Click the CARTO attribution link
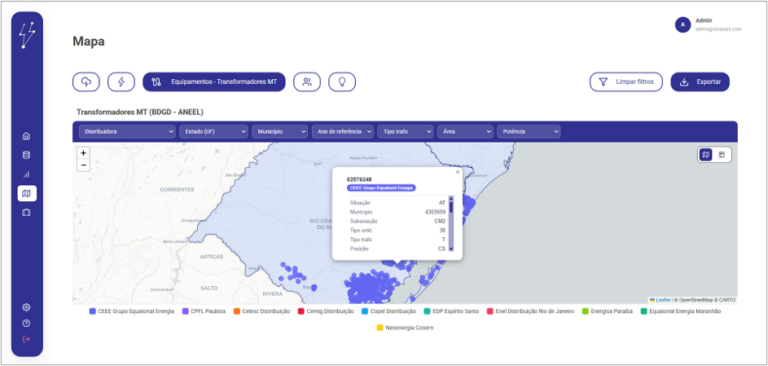The image size is (768, 366). coord(727,300)
